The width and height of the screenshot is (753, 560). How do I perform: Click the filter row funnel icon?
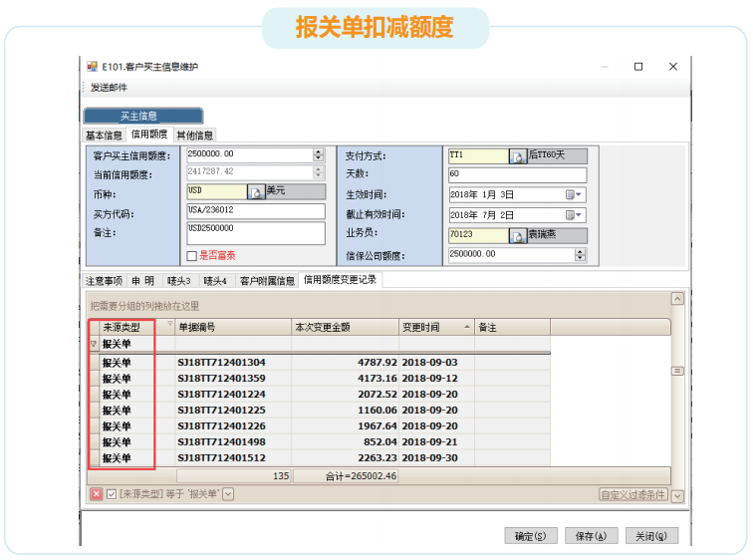(94, 344)
